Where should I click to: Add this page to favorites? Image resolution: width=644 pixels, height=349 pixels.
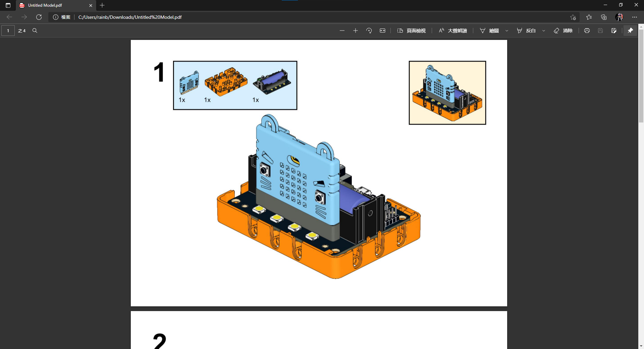point(573,17)
